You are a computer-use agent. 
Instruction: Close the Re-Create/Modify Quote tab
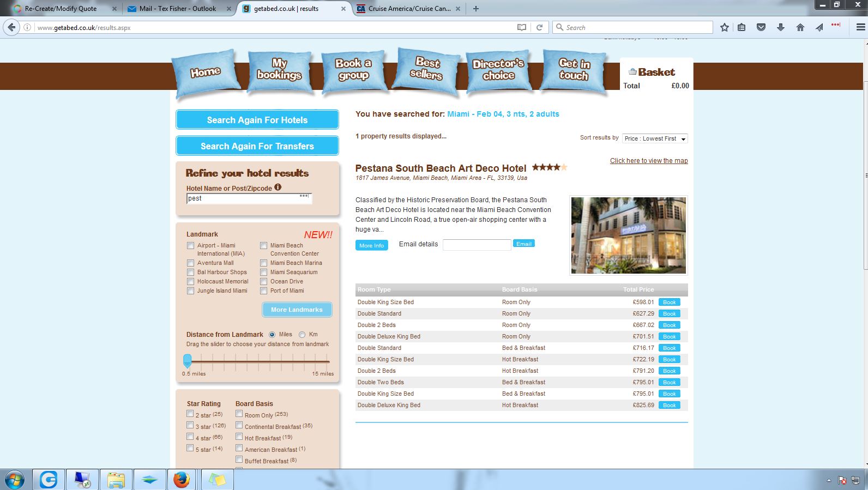coord(114,9)
